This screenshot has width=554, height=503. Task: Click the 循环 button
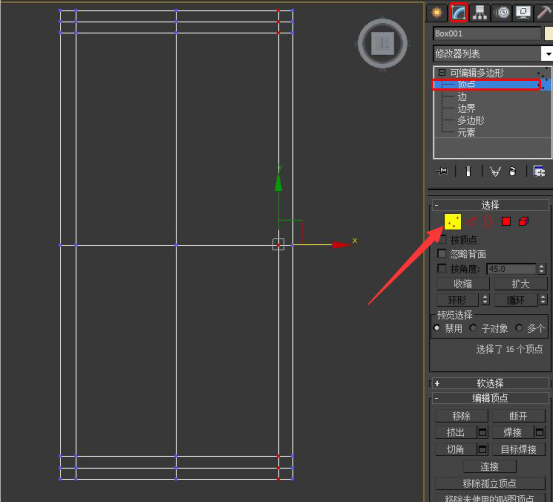[x=516, y=300]
